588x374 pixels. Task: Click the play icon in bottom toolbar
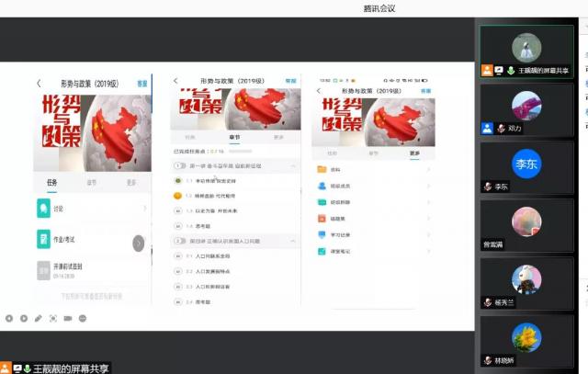pos(23,318)
